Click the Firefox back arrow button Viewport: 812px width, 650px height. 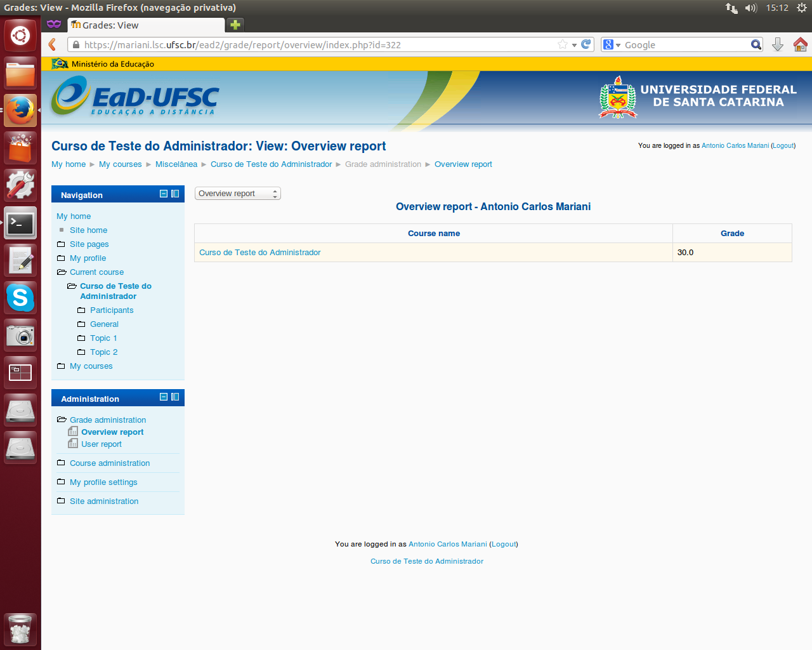[x=53, y=44]
